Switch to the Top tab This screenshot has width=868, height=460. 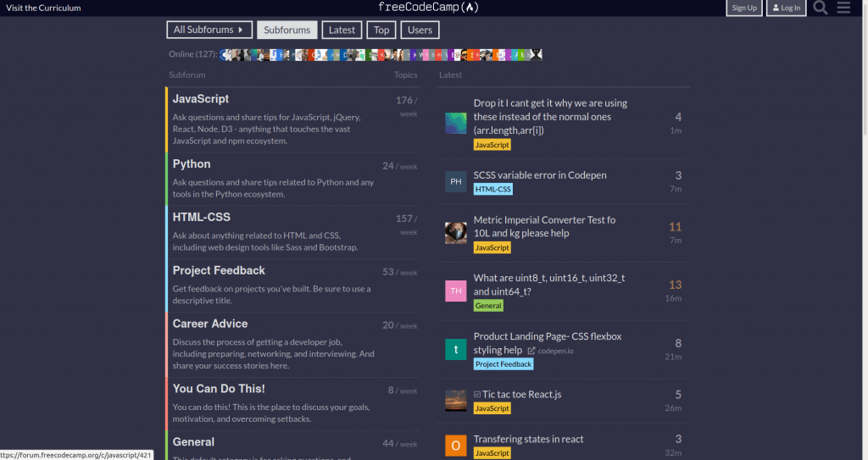coord(381,30)
